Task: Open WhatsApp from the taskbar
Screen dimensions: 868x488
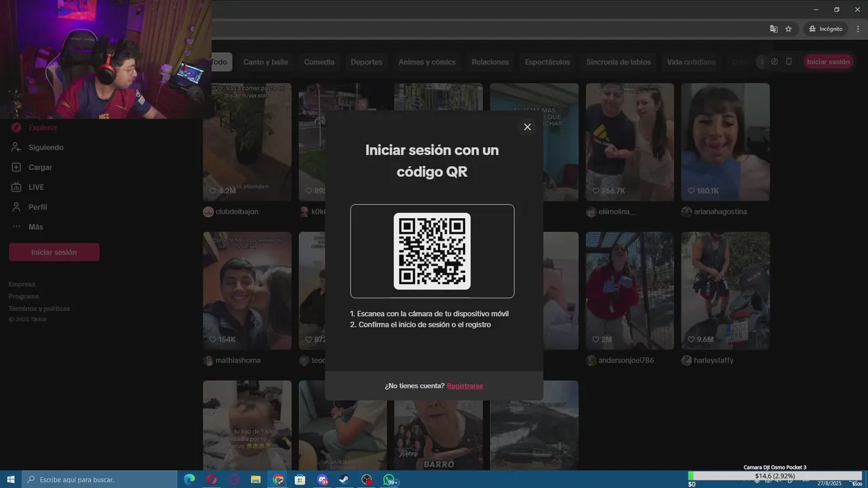Action: click(390, 480)
